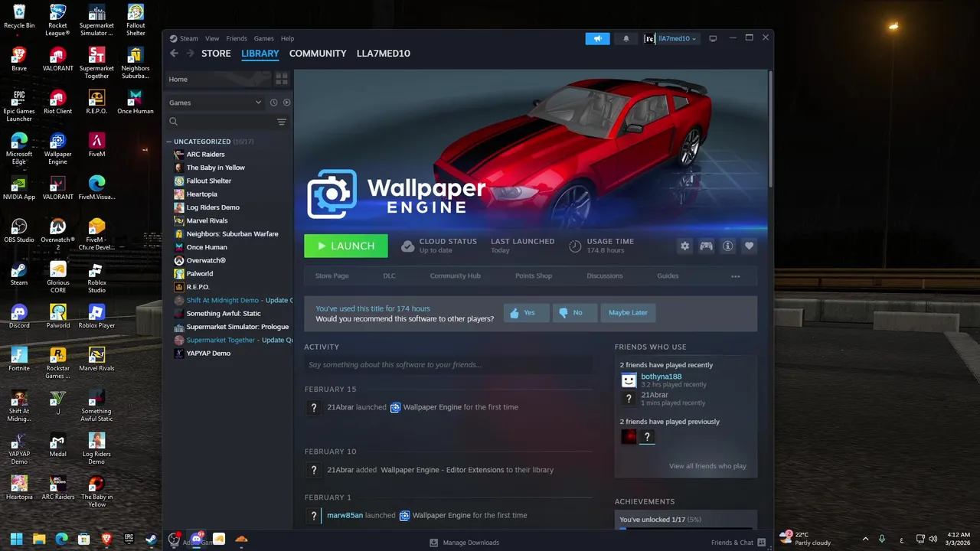
Task: Open Wallpaper Engine Store Page link
Action: pyautogui.click(x=332, y=276)
